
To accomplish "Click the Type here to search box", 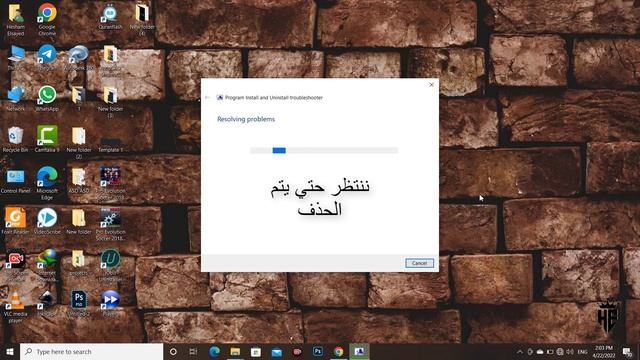I will (91, 351).
